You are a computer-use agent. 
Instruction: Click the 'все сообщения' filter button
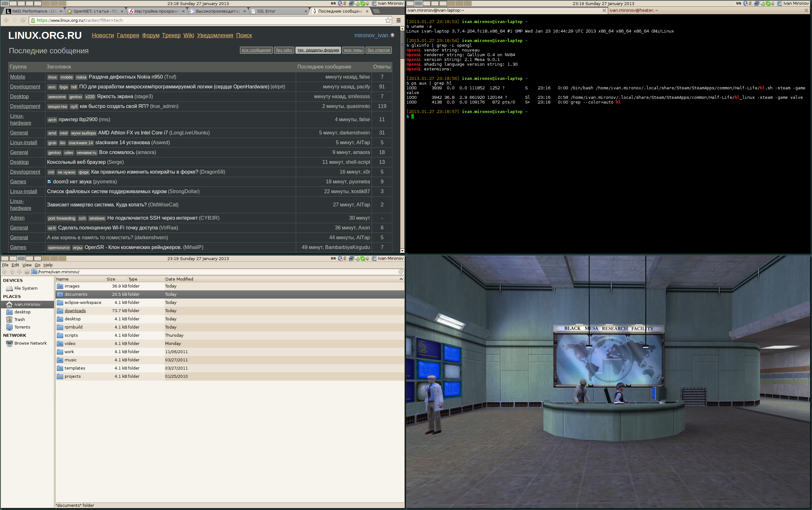pyautogui.click(x=256, y=50)
